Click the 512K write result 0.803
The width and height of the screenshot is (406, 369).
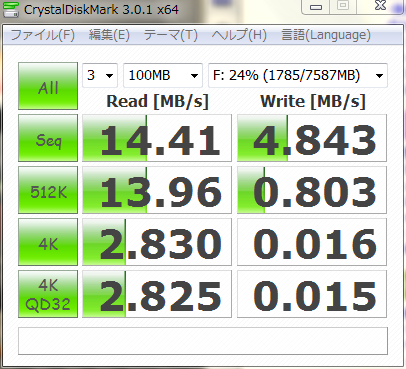pos(312,190)
